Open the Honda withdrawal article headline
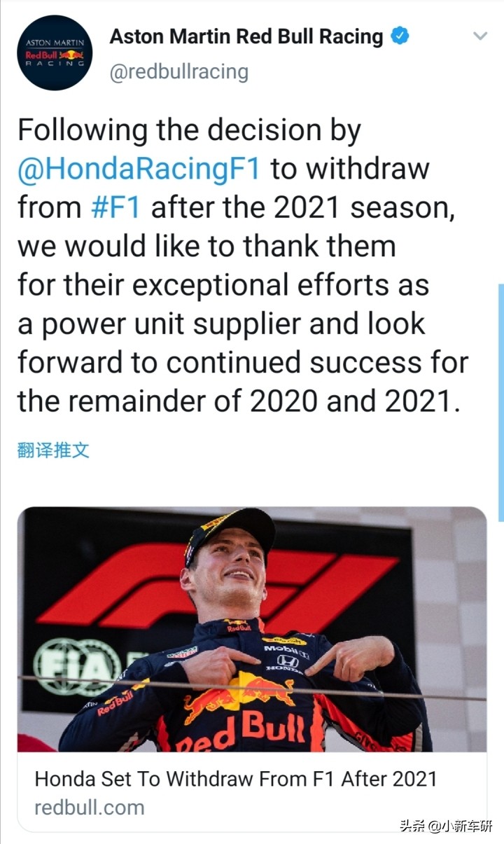 click(234, 777)
